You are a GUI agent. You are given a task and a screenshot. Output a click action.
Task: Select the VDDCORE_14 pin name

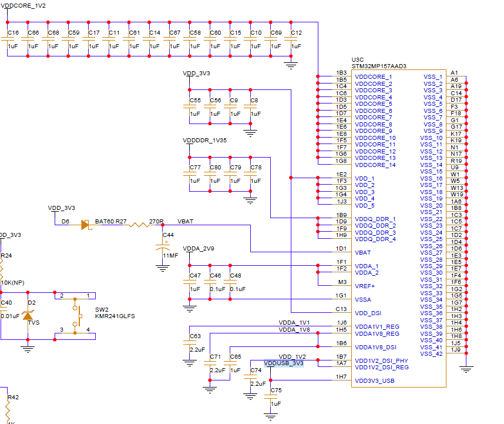point(375,165)
